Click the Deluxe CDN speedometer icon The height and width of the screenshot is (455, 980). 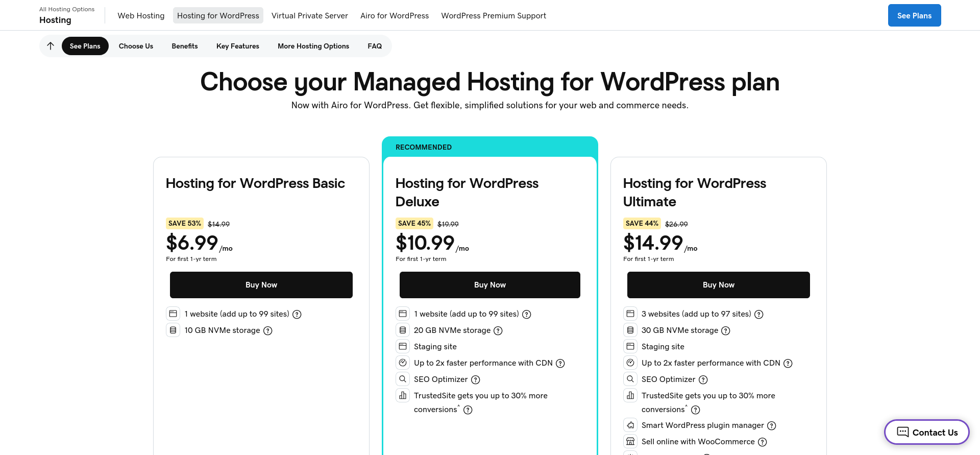tap(403, 363)
